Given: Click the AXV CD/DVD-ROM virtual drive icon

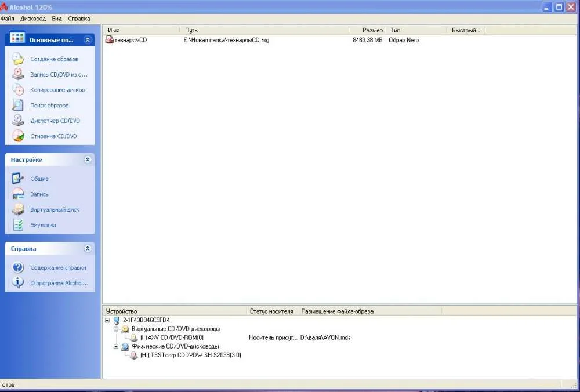Looking at the screenshot, I should (x=133, y=337).
